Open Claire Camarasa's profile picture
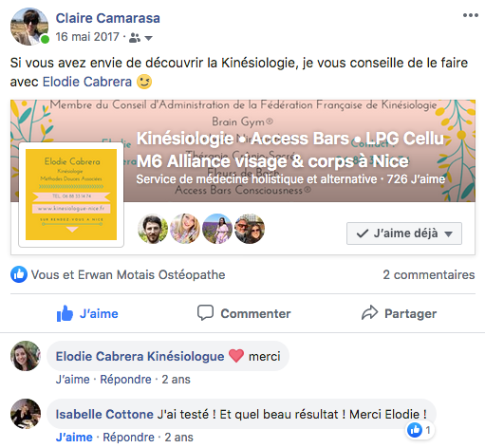The width and height of the screenshot is (485, 448). tap(29, 27)
